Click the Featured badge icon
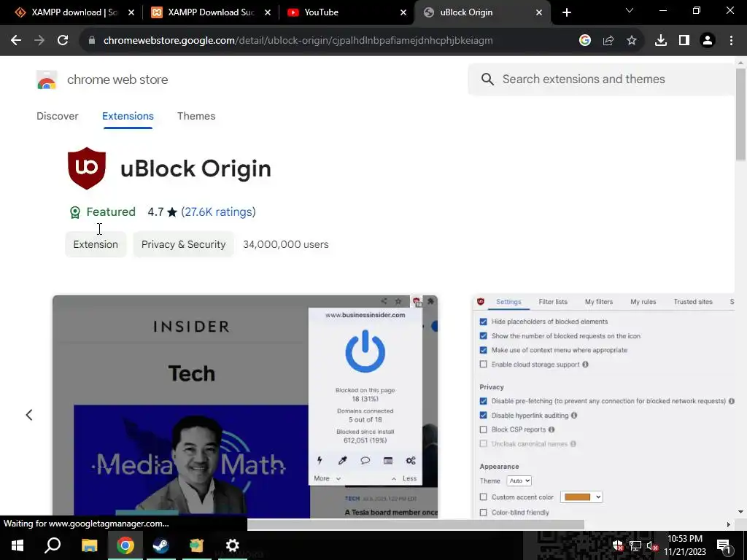This screenshot has width=747, height=560. (x=75, y=212)
